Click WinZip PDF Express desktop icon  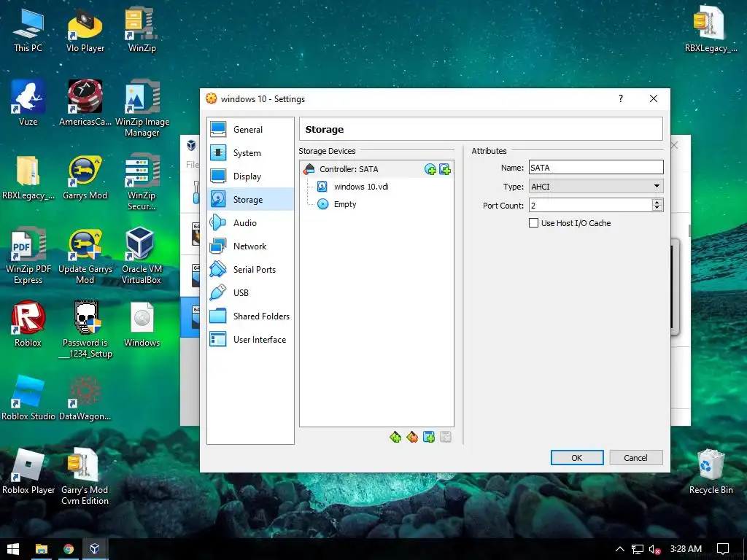28,256
